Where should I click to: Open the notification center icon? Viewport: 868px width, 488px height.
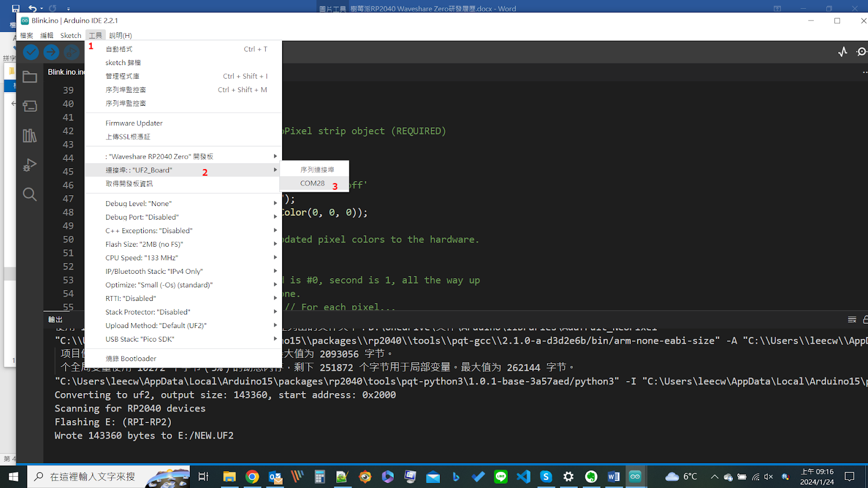tap(850, 477)
